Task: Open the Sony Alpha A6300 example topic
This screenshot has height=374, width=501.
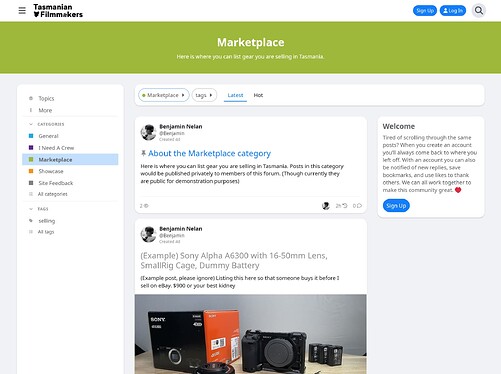Action: (234, 260)
